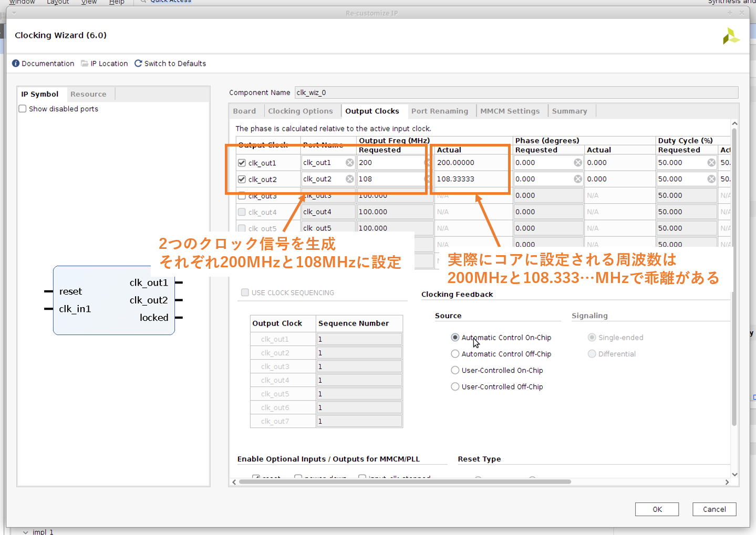Clear the clk_out1 port name field
Screen dimensions: 756x535
point(349,163)
